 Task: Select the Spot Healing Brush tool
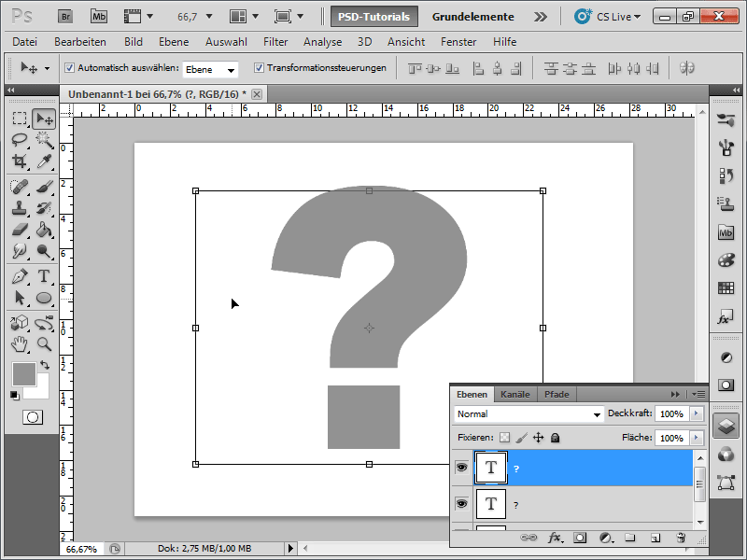pyautogui.click(x=20, y=187)
